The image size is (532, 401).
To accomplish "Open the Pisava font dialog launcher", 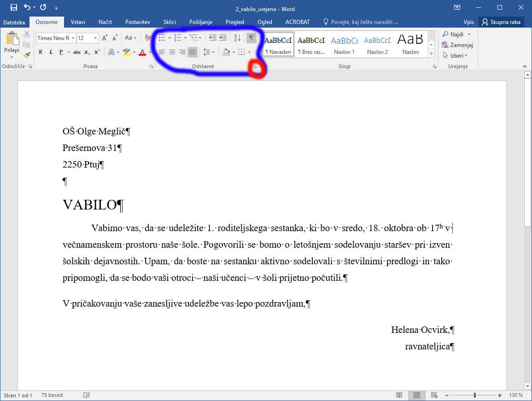I will pyautogui.click(x=152, y=67).
